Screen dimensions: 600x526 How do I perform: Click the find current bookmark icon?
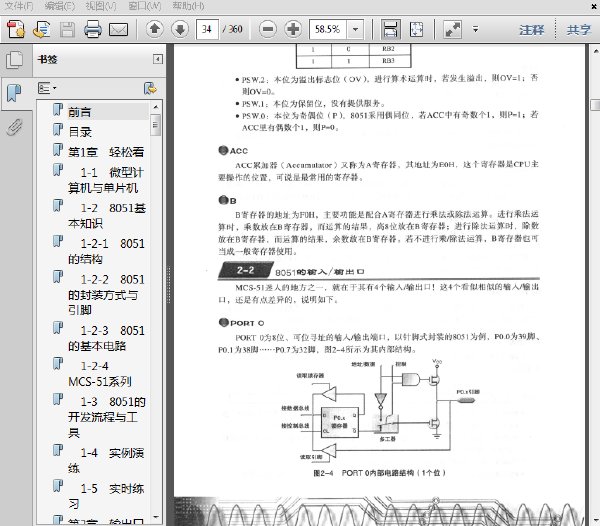click(x=150, y=88)
